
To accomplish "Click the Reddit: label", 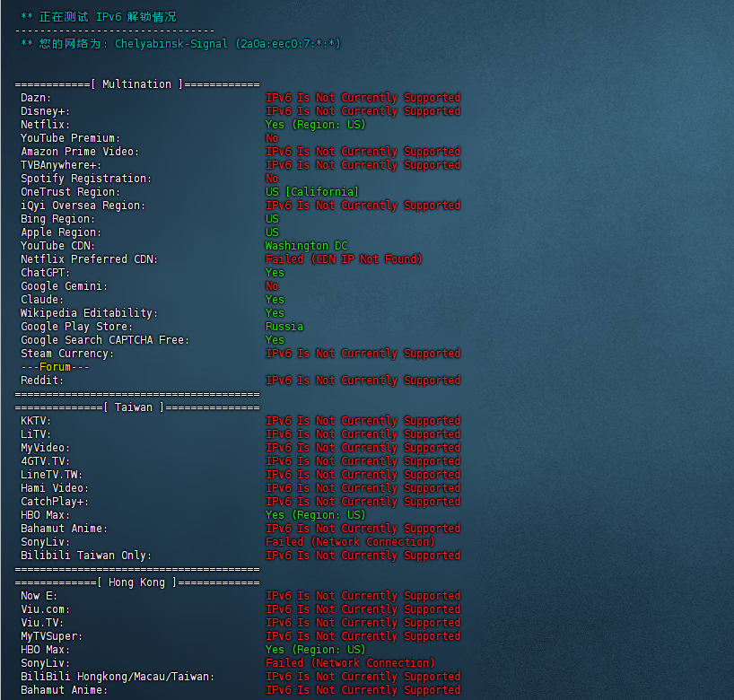I will click(x=42, y=381).
